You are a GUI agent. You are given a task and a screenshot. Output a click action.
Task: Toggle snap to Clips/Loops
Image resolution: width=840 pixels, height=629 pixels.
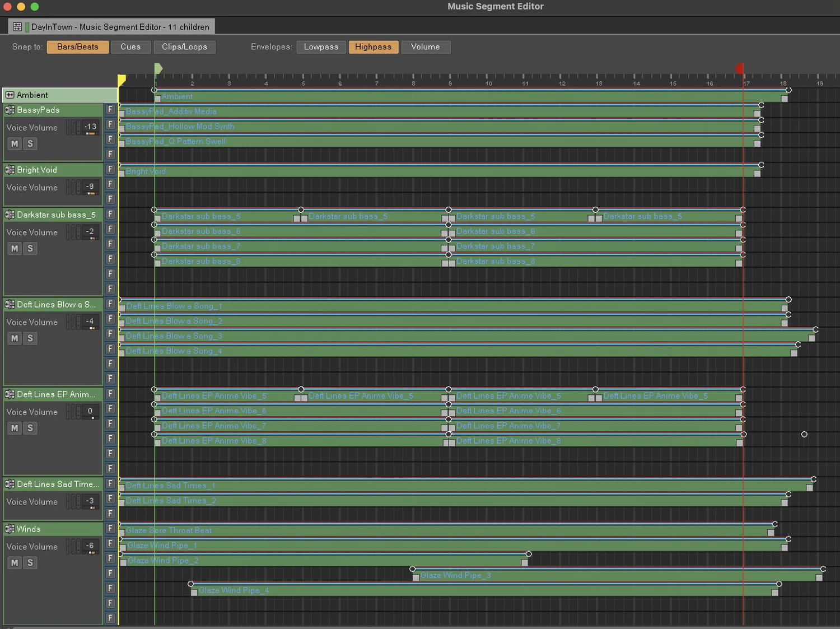coord(184,47)
